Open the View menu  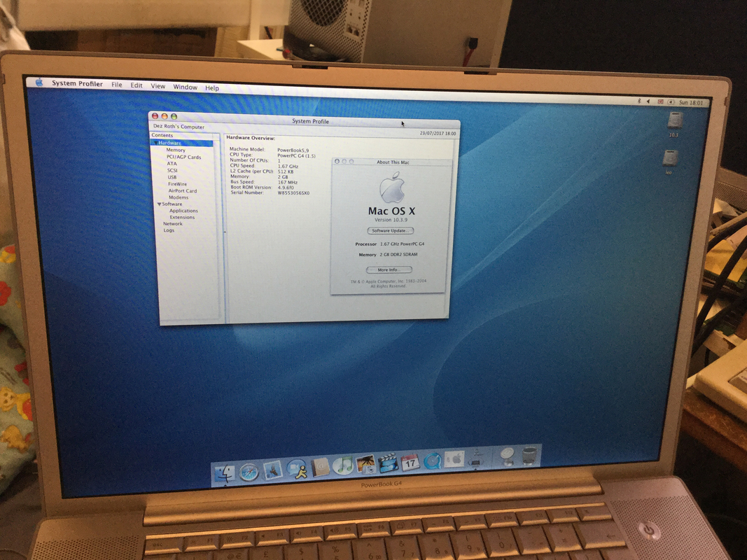(158, 86)
